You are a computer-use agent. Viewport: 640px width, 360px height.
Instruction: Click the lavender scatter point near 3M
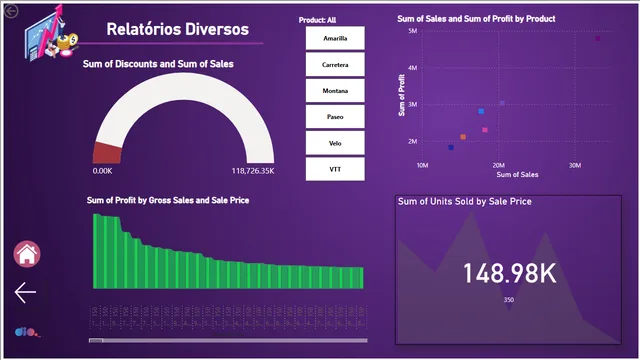[x=502, y=103]
